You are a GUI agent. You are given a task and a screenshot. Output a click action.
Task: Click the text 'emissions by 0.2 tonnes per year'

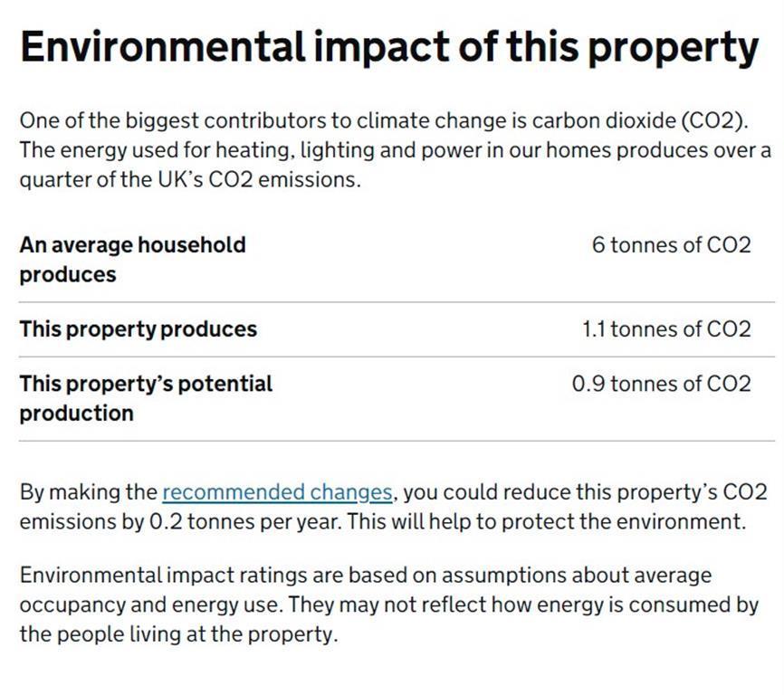click(180, 521)
